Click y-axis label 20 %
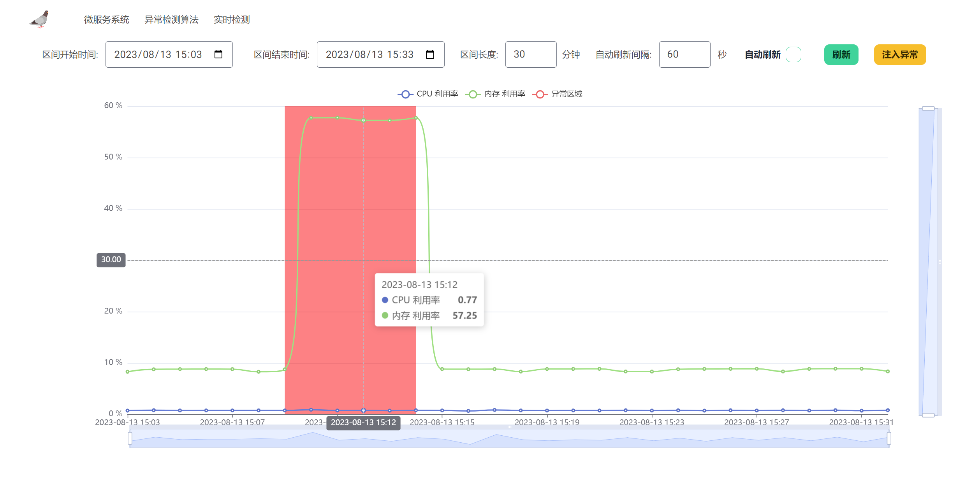The image size is (980, 482). 113,311
